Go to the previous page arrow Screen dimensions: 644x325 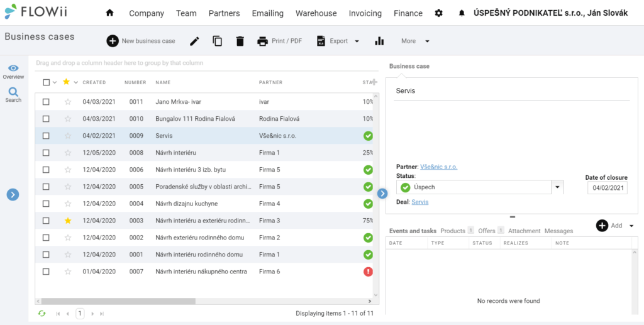coord(68,314)
